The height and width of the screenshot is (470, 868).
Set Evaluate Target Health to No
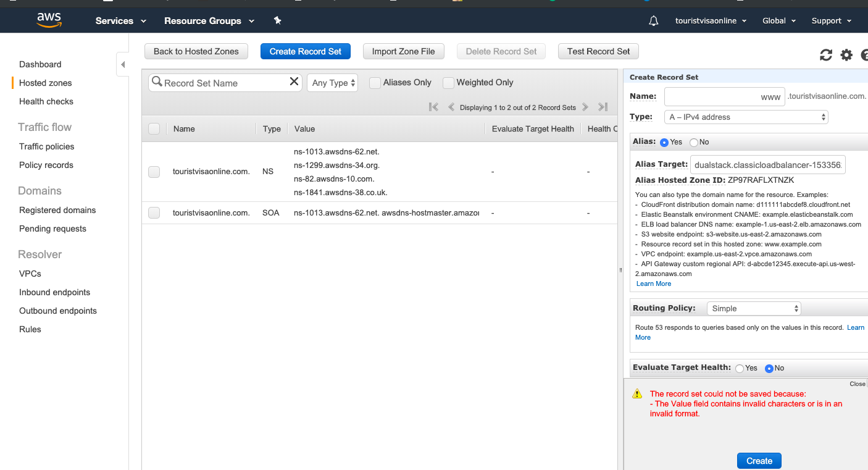click(769, 368)
